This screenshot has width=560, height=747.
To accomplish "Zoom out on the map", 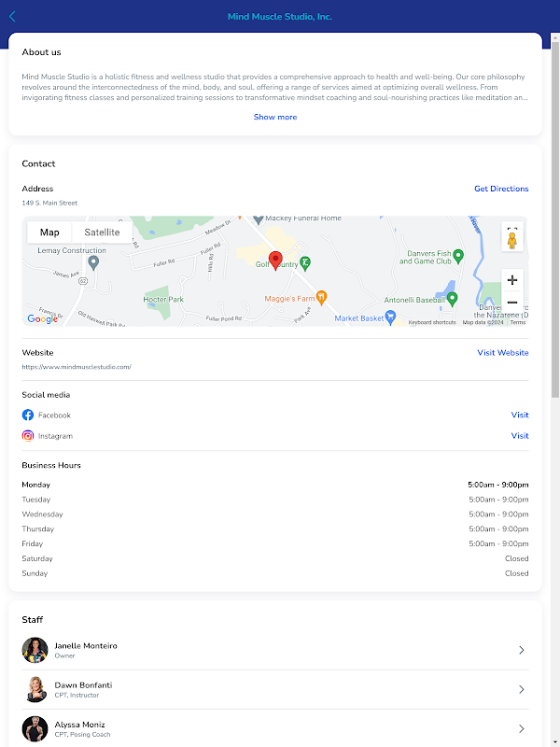I will coord(511,302).
